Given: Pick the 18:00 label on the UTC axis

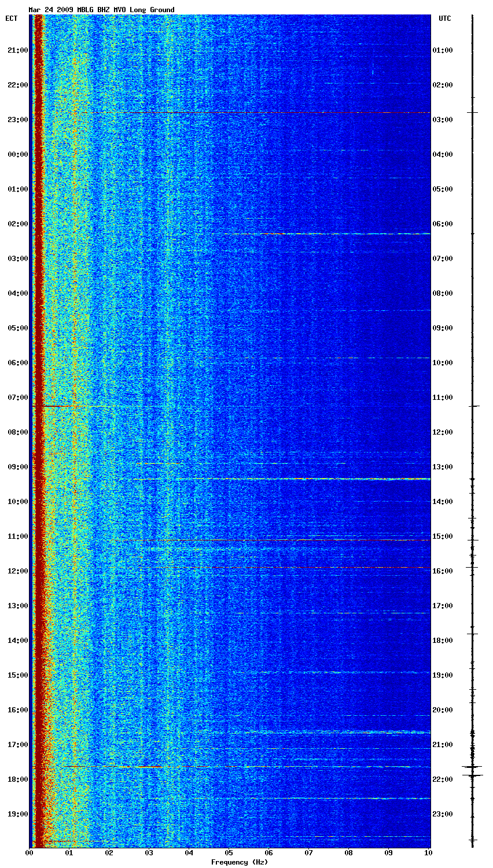Looking at the screenshot, I should 443,641.
